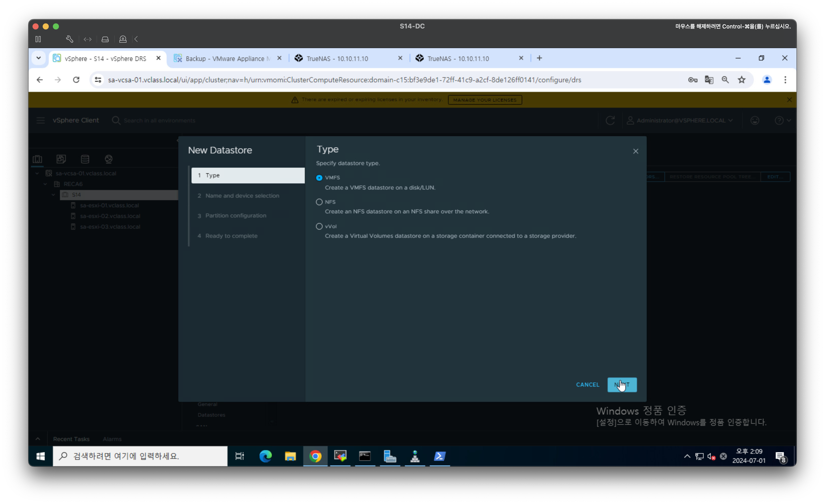Cancel the New Datastore wizard
825x504 pixels.
[587, 385]
